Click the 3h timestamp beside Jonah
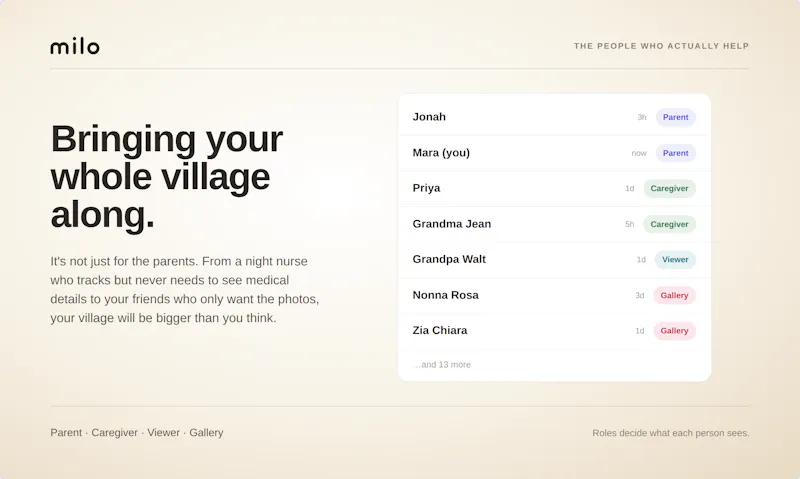Screen dimensions: 800x479 pos(642,117)
